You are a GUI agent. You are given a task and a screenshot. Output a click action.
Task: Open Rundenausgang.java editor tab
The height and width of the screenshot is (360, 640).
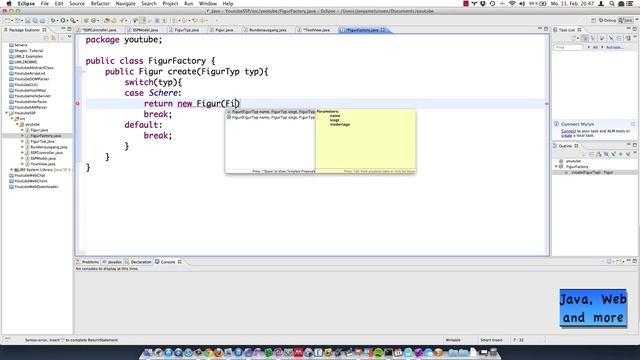(267, 30)
